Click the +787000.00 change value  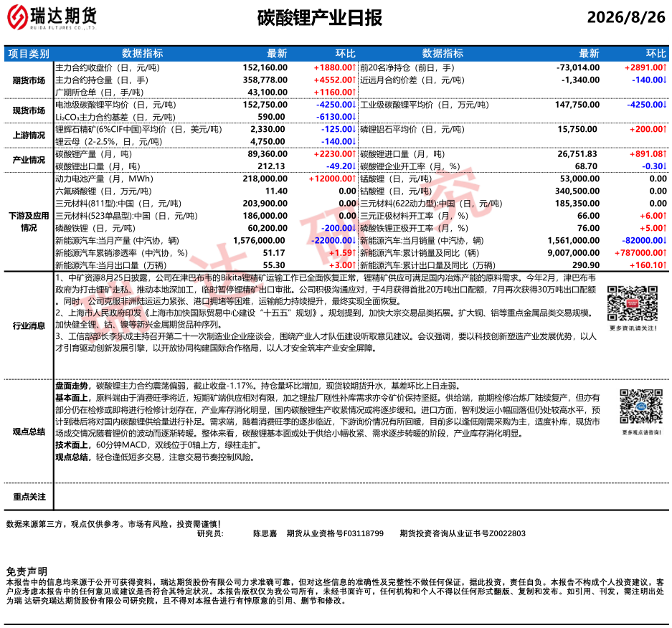[640, 253]
